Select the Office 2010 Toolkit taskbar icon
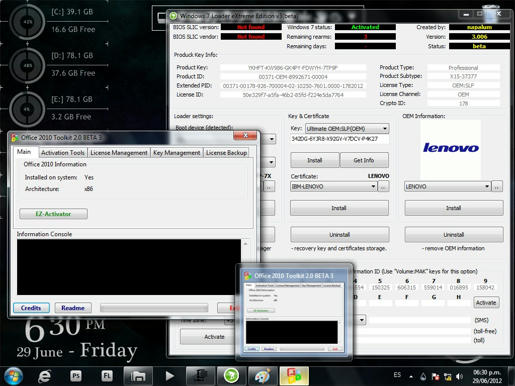 294,376
